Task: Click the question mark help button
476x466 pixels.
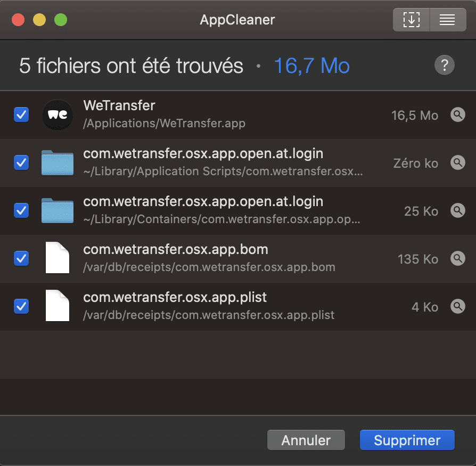Action: pyautogui.click(x=445, y=65)
